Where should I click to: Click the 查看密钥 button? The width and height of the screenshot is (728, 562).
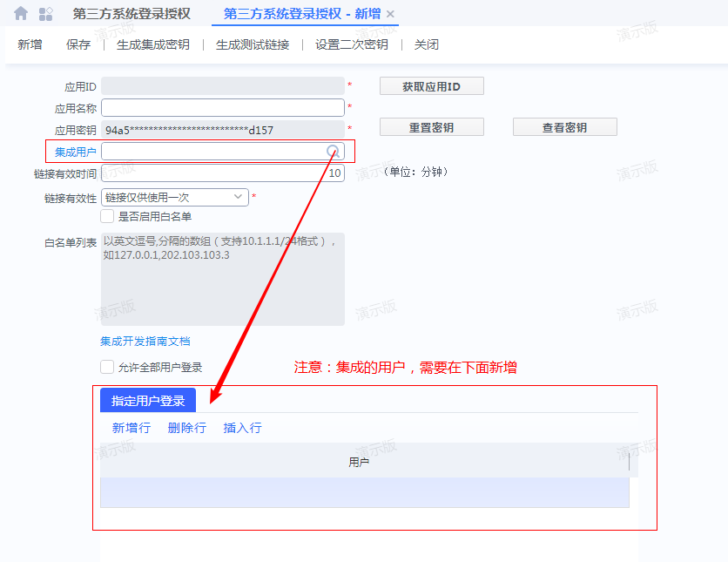[564, 127]
